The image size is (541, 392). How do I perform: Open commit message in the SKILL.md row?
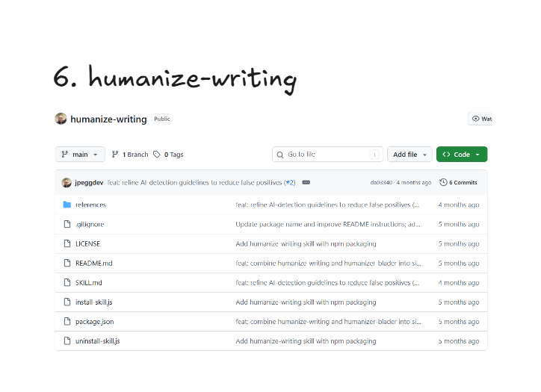pyautogui.click(x=327, y=283)
